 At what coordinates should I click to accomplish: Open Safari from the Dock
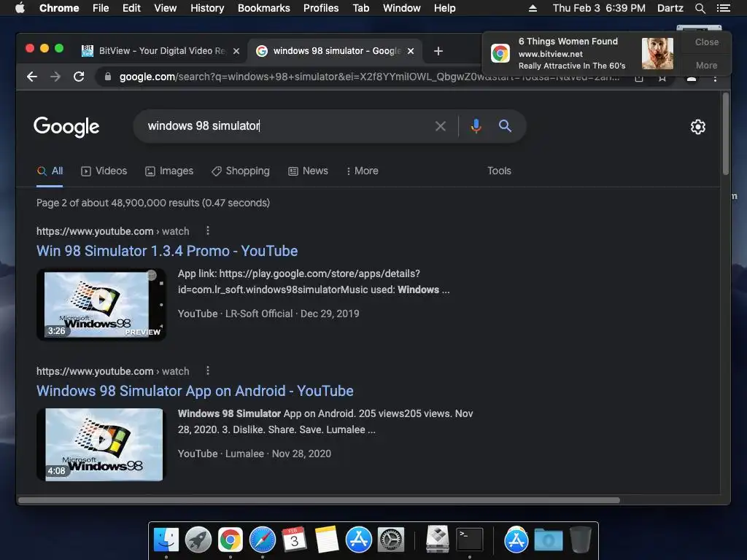(x=263, y=540)
